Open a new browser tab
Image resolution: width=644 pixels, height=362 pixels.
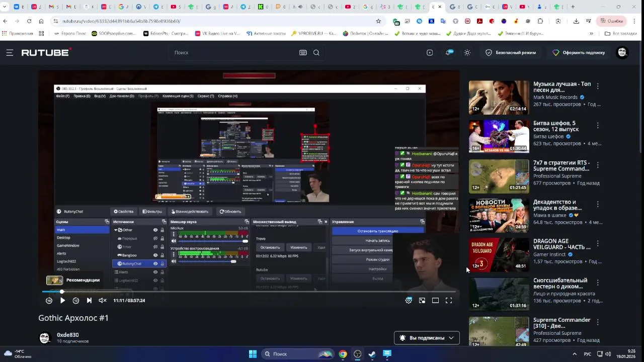[573, 7]
